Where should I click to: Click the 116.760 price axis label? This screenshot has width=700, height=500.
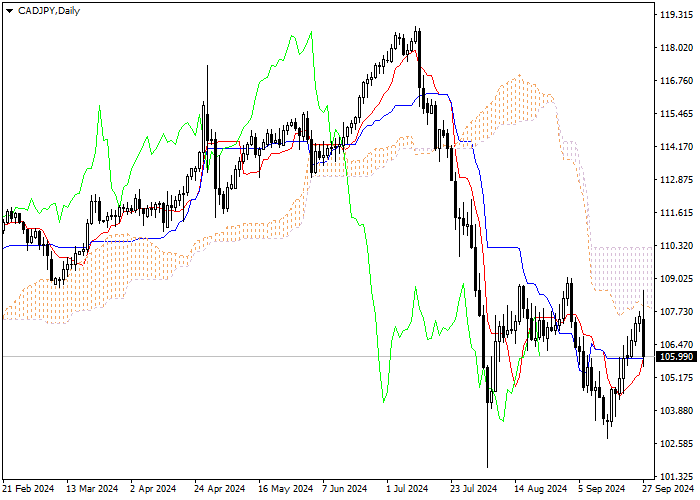676,81
